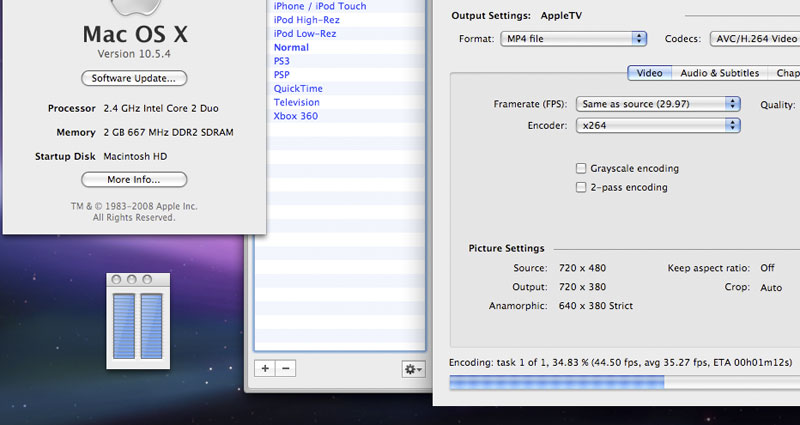Click the '2 GB 667 MHz DDR2 SDRAM' memory text
Screen dimensions: 800x425
[x=168, y=132]
